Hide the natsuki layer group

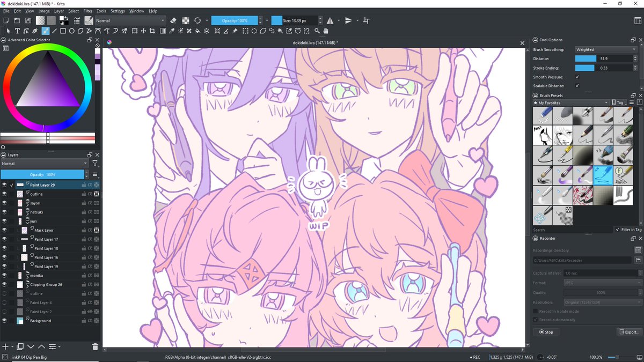[x=4, y=212]
